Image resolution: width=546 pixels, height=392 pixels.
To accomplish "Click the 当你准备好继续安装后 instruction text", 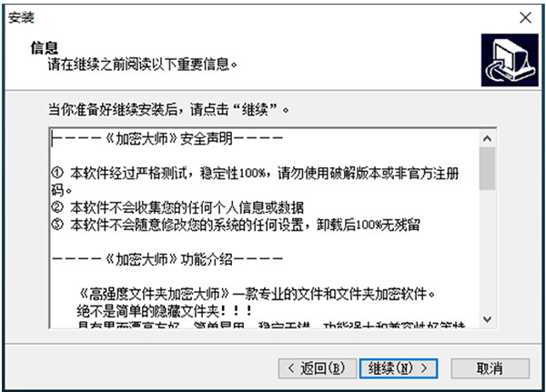I will click(168, 110).
